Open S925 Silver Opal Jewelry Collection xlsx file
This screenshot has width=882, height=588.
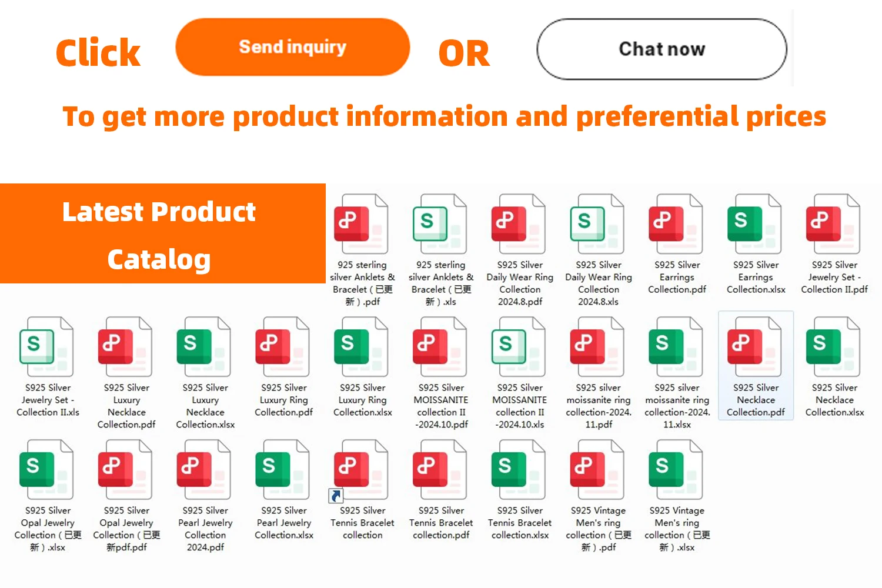point(46,470)
